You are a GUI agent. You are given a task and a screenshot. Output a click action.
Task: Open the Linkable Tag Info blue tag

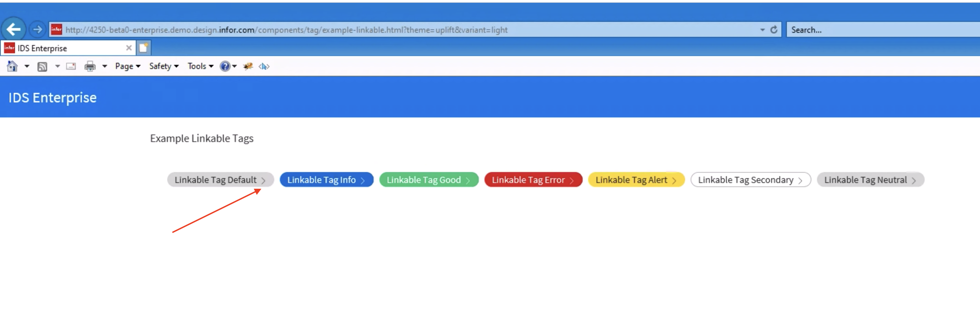tap(327, 180)
